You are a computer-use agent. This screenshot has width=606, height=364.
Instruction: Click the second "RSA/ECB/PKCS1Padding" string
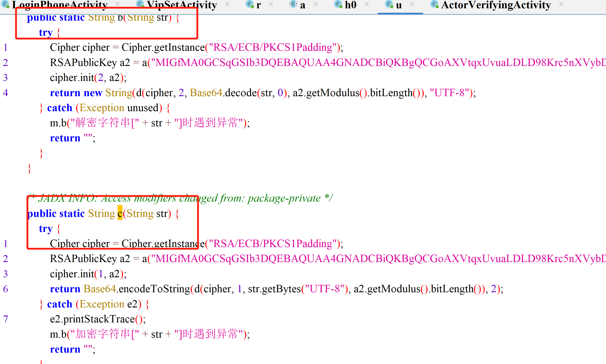click(272, 243)
